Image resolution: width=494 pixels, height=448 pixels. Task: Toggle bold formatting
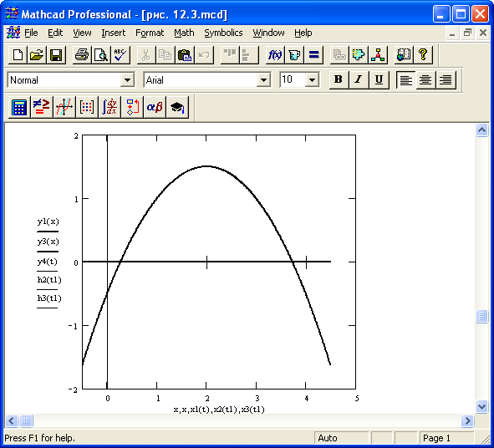[339, 80]
